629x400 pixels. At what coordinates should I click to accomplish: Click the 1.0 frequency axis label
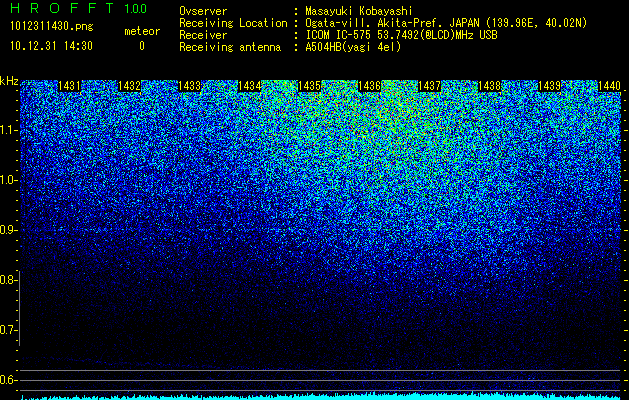[8, 180]
